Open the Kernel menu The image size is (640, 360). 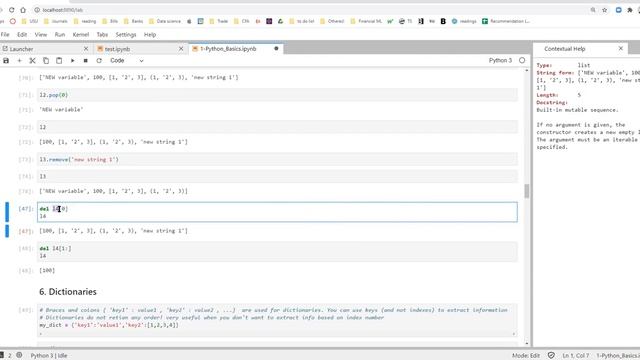point(81,35)
